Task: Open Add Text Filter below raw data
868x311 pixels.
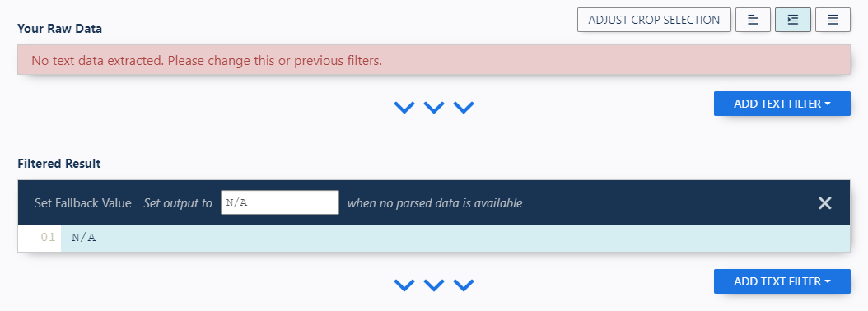Action: (782, 104)
